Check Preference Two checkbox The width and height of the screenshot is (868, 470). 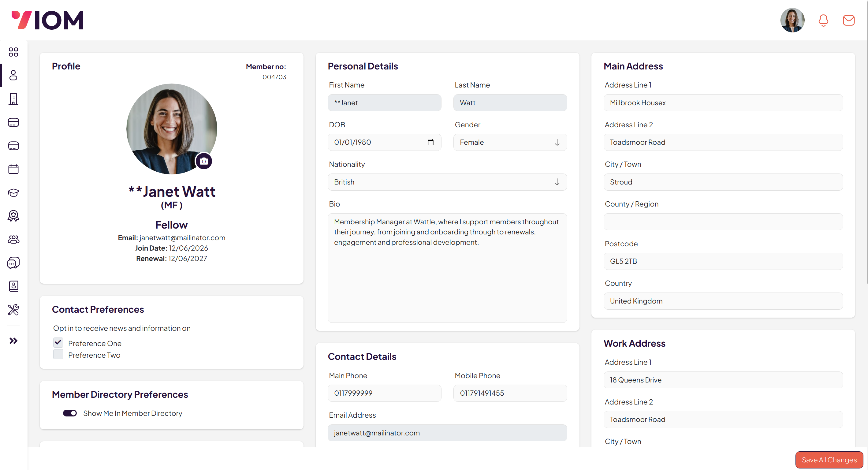58,354
